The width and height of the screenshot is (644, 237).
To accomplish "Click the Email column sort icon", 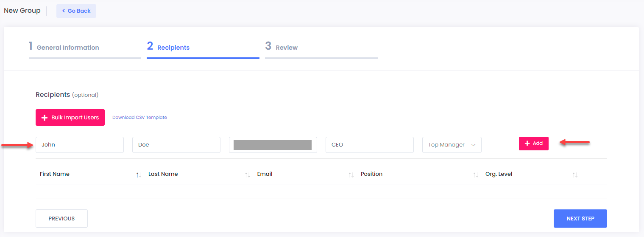I will tap(351, 175).
